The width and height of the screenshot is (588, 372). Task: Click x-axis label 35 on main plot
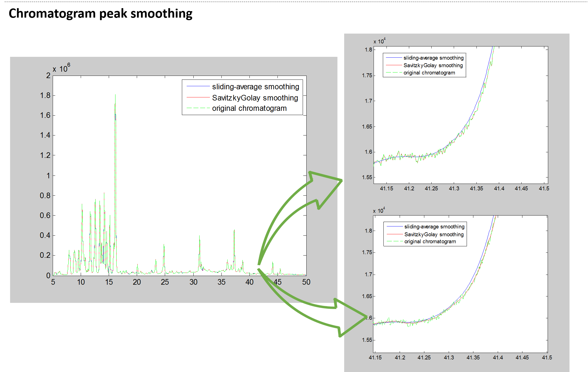click(x=221, y=282)
